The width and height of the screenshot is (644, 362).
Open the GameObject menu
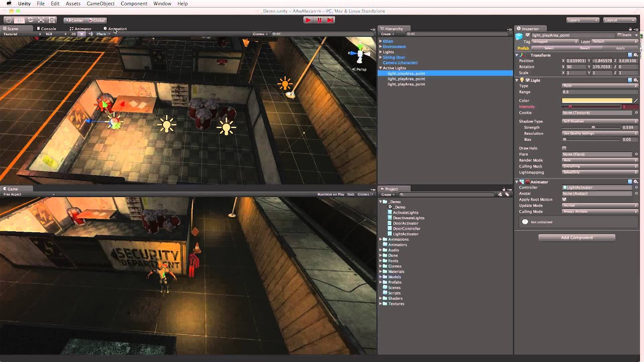point(100,4)
